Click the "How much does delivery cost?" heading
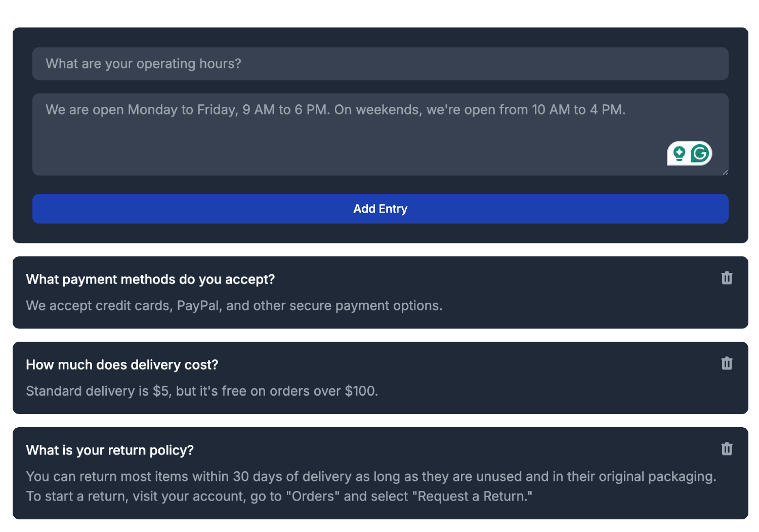 122,365
